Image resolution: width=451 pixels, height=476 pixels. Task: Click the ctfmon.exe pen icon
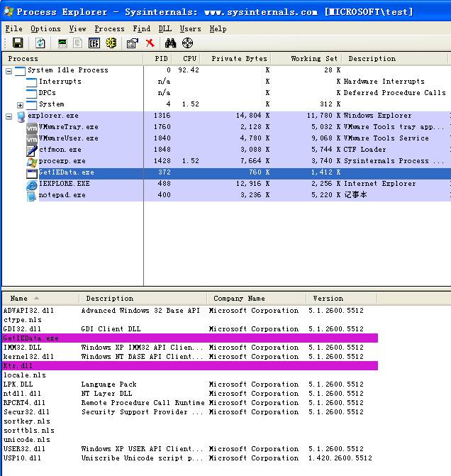pos(32,150)
